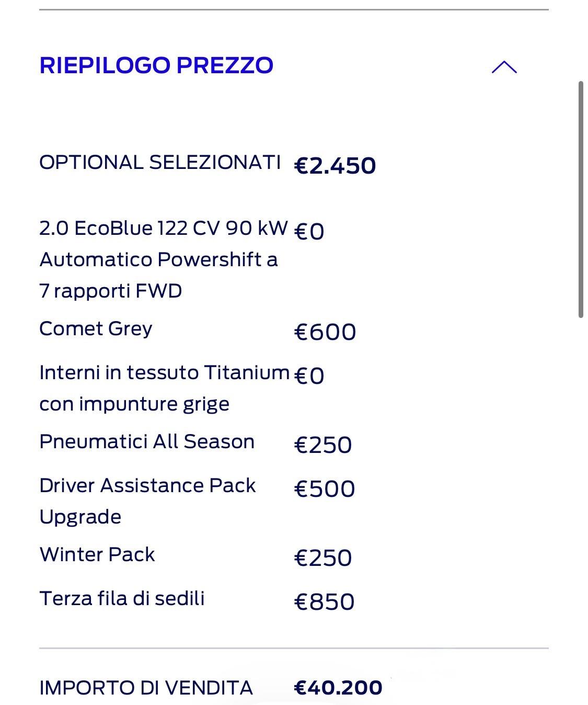
Task: Click the Comet Grey color option
Action: 96,329
